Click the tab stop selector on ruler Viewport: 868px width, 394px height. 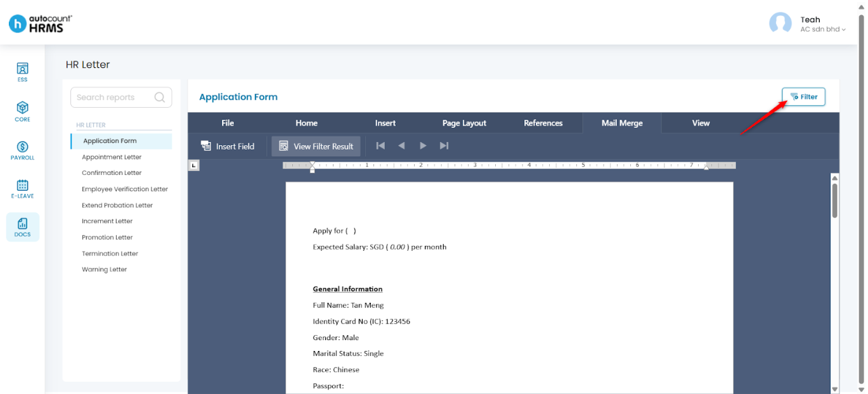tap(194, 165)
